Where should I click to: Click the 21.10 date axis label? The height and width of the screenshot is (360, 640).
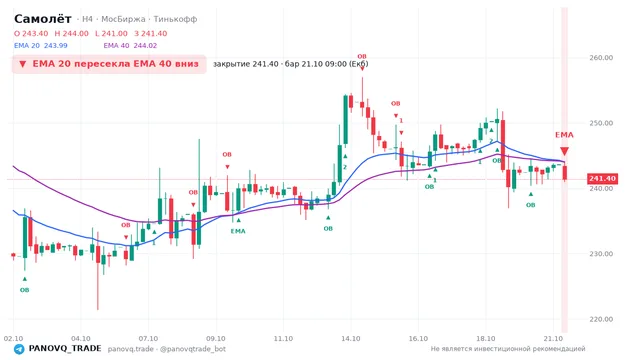click(x=553, y=338)
